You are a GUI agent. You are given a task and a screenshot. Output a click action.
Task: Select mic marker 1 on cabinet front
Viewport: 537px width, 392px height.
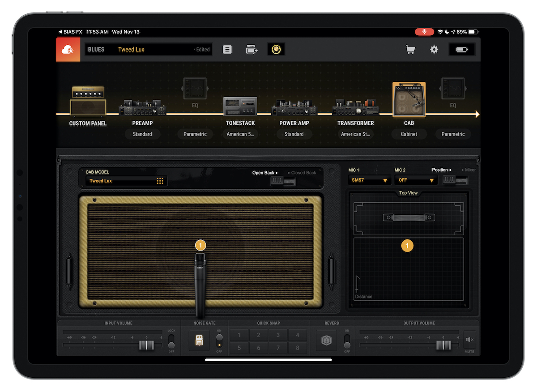(200, 245)
